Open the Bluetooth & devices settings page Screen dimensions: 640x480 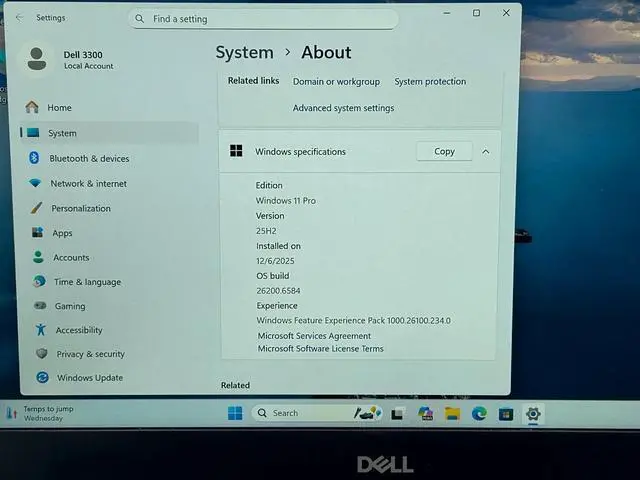88,158
